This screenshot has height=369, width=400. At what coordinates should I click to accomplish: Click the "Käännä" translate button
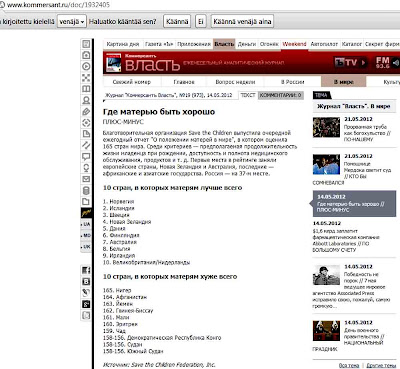[x=177, y=22]
